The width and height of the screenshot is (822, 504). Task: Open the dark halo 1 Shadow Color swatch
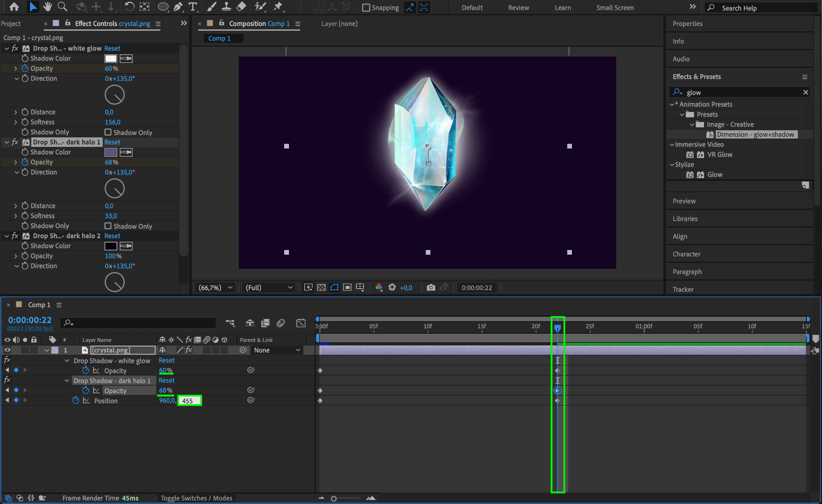tap(110, 152)
